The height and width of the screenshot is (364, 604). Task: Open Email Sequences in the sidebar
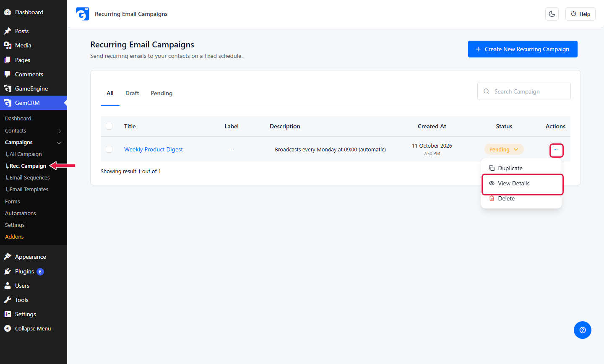29,178
